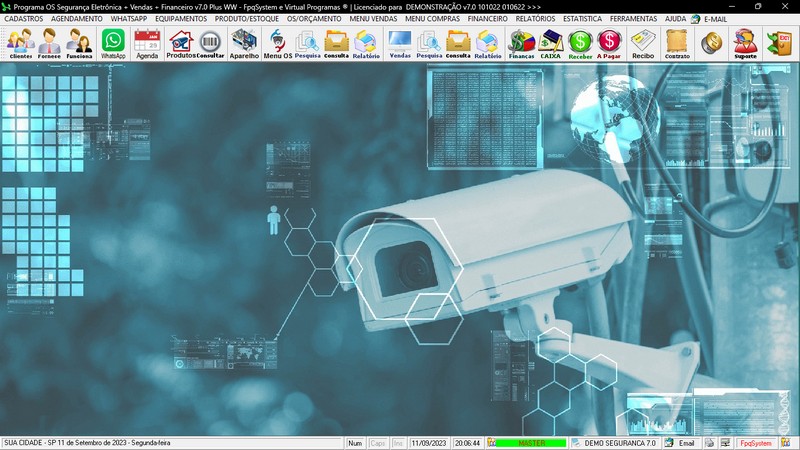Click the green MASTER user indicator
800x450 pixels.
click(x=531, y=443)
